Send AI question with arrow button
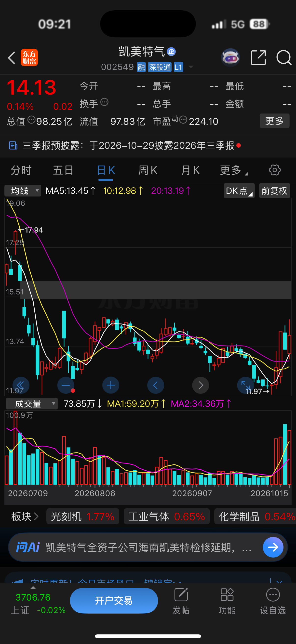Viewport: 296px width, 644px height. (273, 547)
